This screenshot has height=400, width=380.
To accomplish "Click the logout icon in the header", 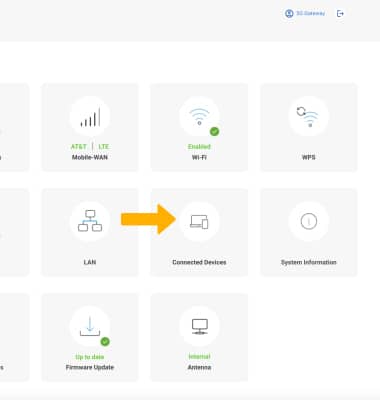I will [x=340, y=14].
